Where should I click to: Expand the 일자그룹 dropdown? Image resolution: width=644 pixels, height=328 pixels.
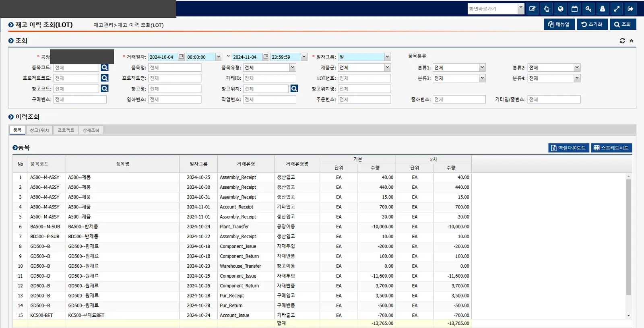point(387,57)
